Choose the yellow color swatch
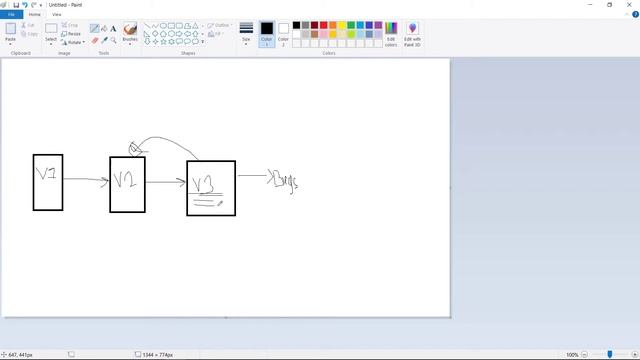The image size is (640, 360). 342,25
